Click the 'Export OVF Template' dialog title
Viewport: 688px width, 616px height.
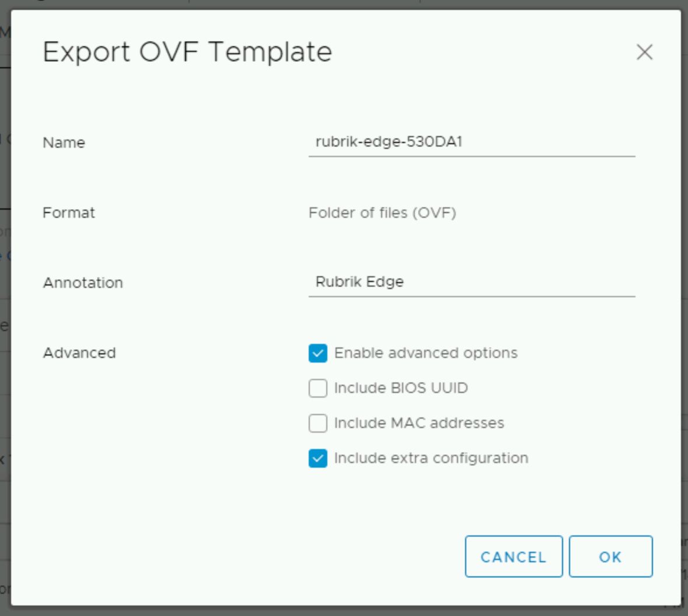tap(187, 52)
